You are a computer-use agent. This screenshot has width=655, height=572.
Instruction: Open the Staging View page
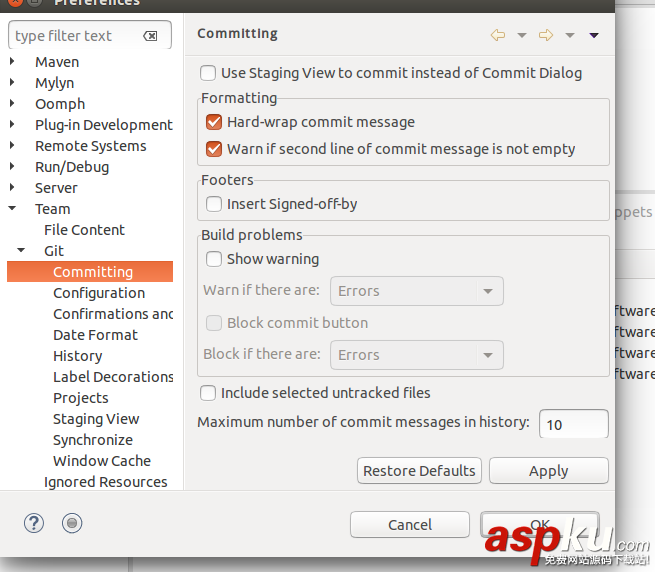pos(96,419)
